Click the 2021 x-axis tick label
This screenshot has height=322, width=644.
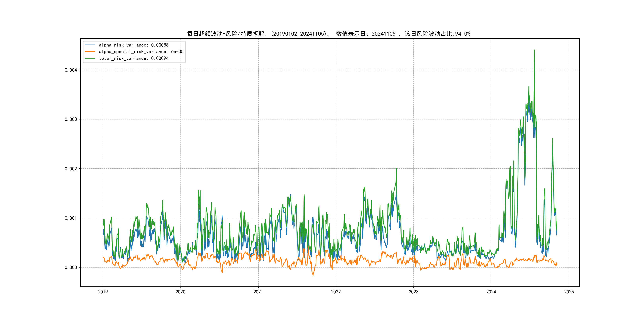click(258, 292)
